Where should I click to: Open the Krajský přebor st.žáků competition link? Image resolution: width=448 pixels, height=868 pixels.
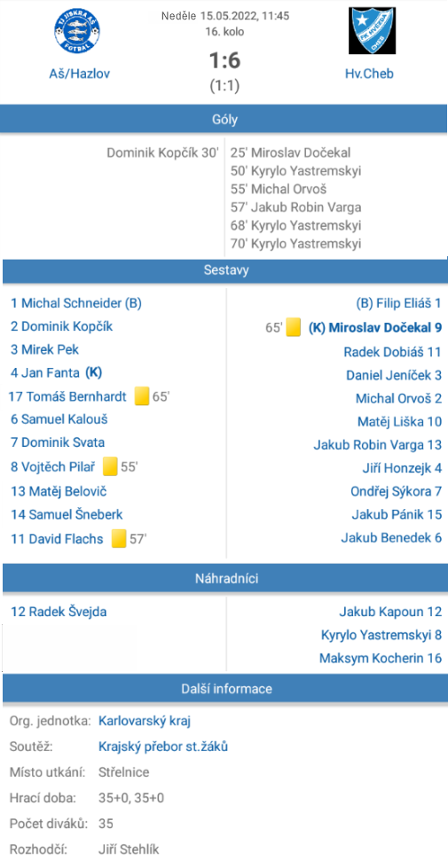coord(163,747)
